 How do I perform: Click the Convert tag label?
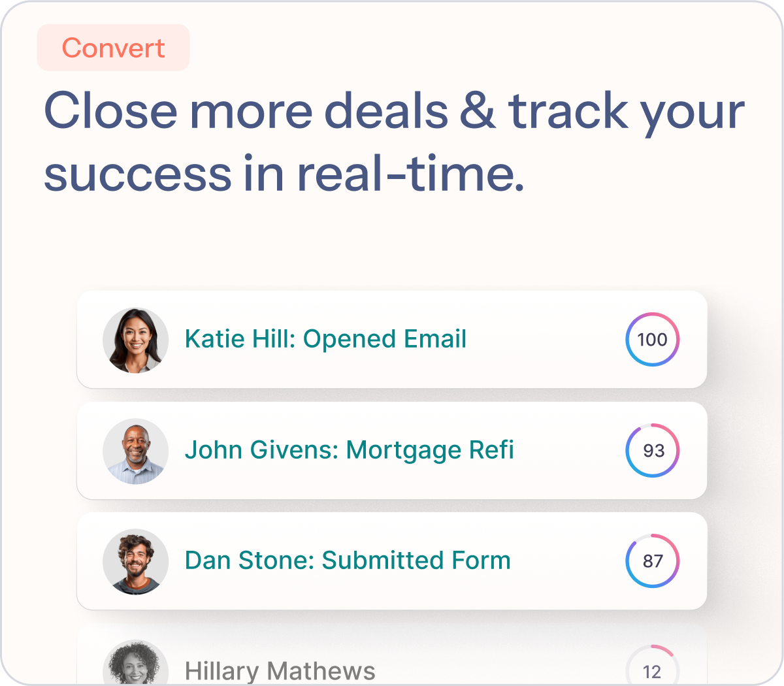point(114,48)
